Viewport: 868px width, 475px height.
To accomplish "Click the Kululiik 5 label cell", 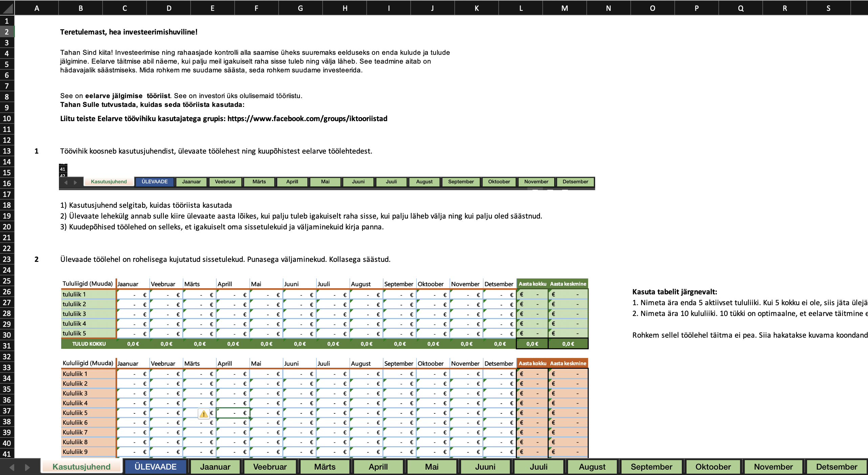I will click(88, 413).
